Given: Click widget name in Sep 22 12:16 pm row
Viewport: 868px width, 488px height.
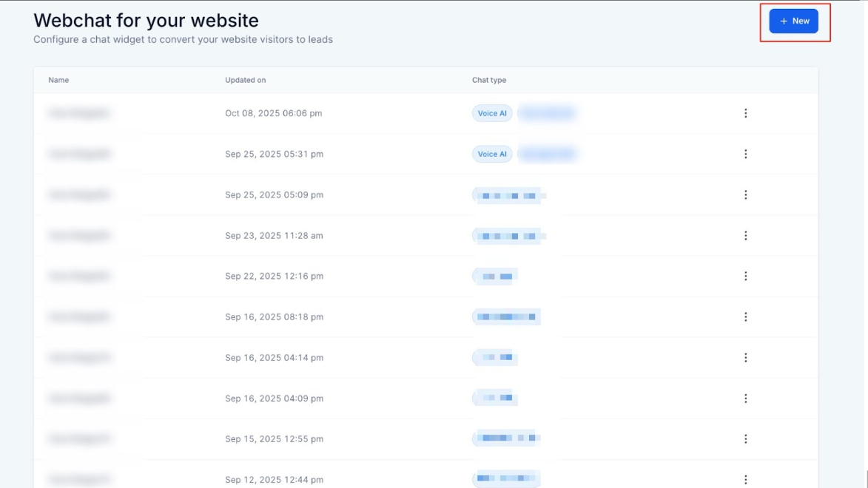Looking at the screenshot, I should tap(79, 276).
